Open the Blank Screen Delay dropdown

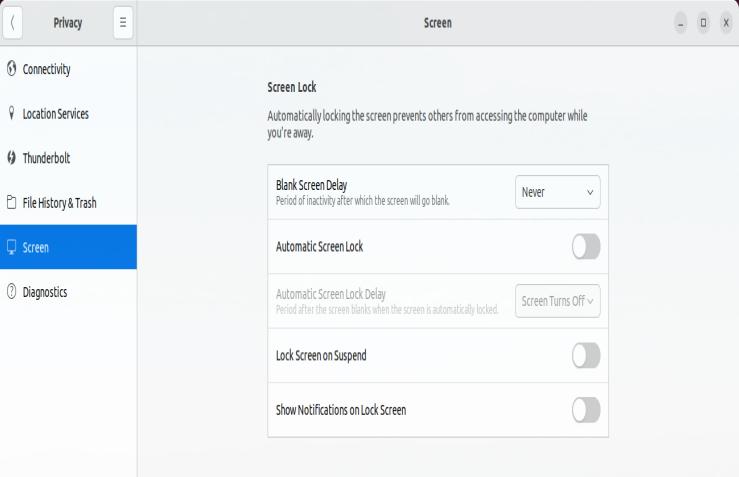[558, 192]
